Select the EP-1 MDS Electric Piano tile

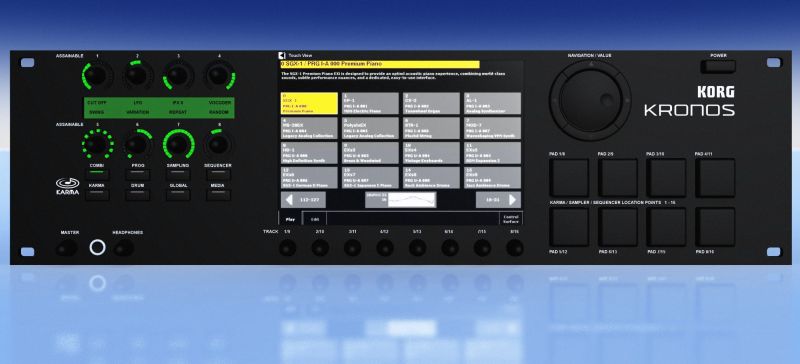pos(370,103)
